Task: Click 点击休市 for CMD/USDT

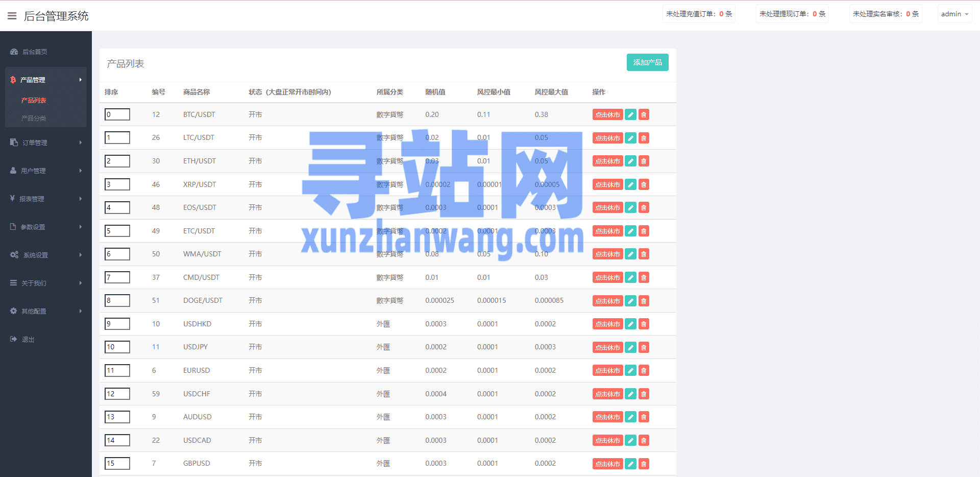Action: pos(607,278)
